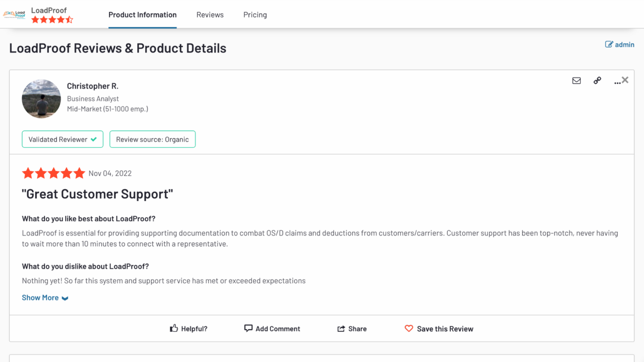Image resolution: width=644 pixels, height=362 pixels.
Task: Click the Review source: Organic badge
Action: click(x=153, y=139)
